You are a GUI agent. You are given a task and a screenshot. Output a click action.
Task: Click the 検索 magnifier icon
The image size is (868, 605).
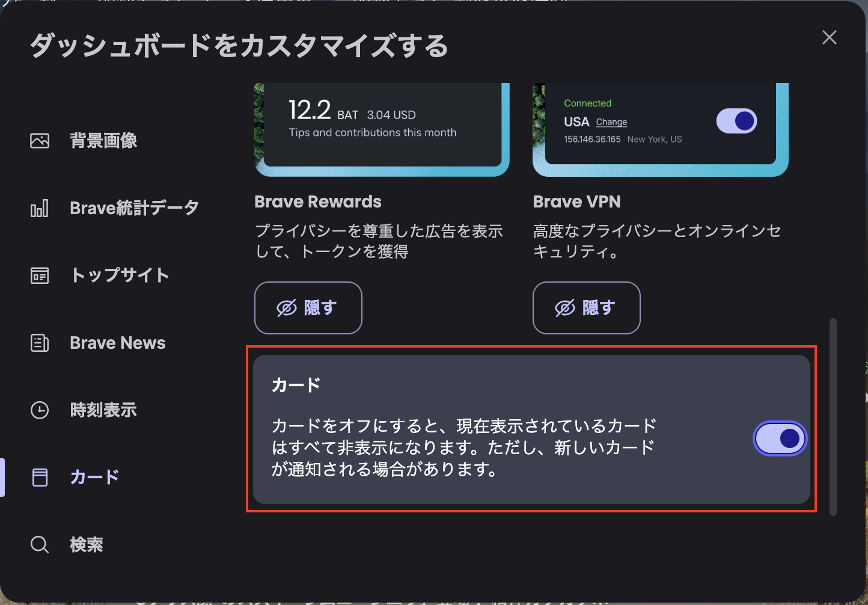tap(40, 545)
